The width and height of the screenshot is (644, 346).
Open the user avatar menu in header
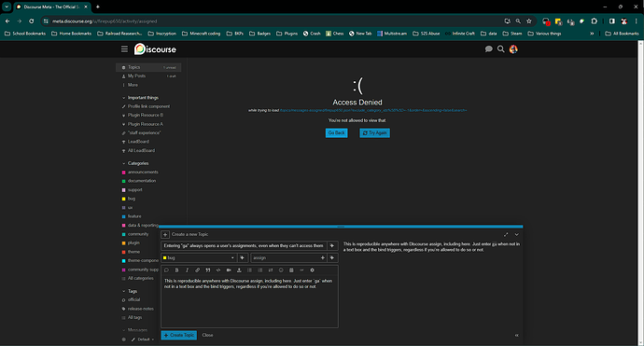click(x=513, y=49)
